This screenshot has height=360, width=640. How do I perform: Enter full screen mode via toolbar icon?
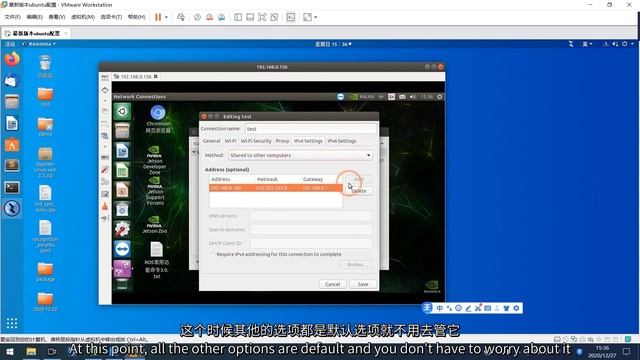pos(262,17)
